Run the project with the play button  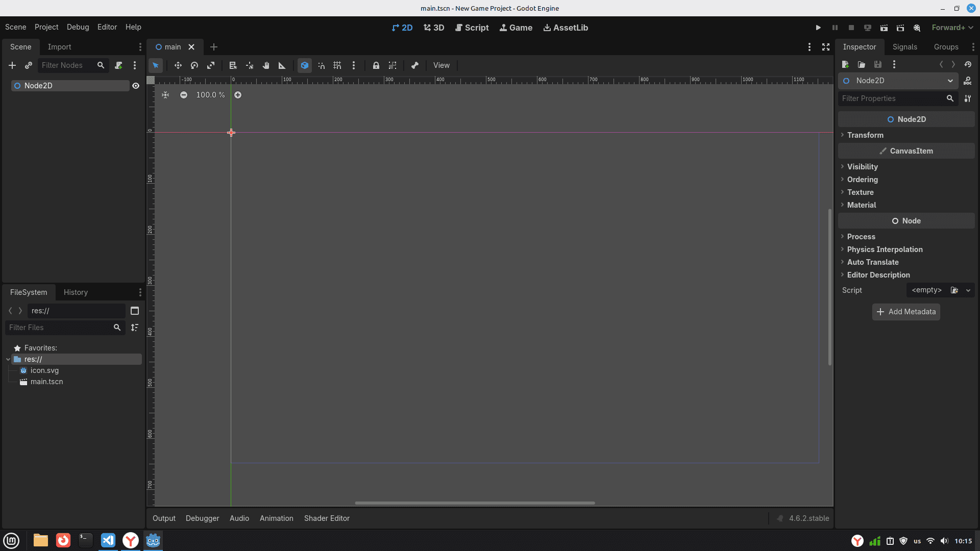pyautogui.click(x=818, y=28)
